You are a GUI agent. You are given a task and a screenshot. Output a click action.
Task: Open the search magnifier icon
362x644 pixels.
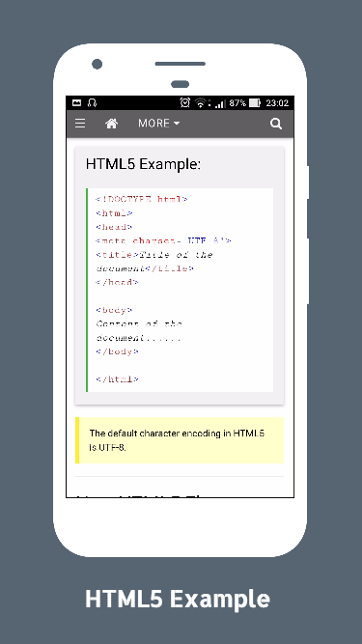[276, 124]
